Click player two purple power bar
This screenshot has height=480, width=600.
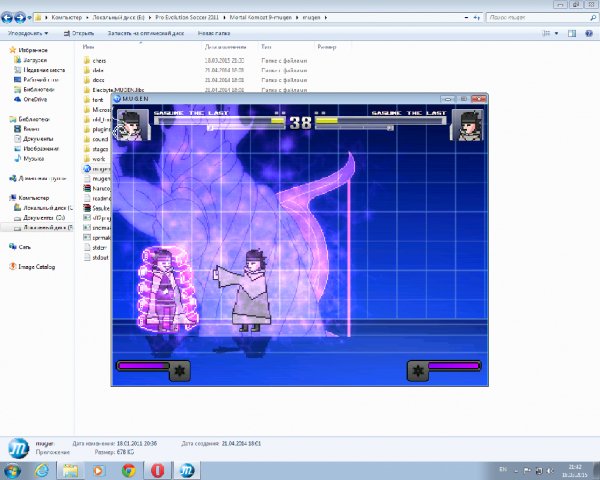[454, 366]
